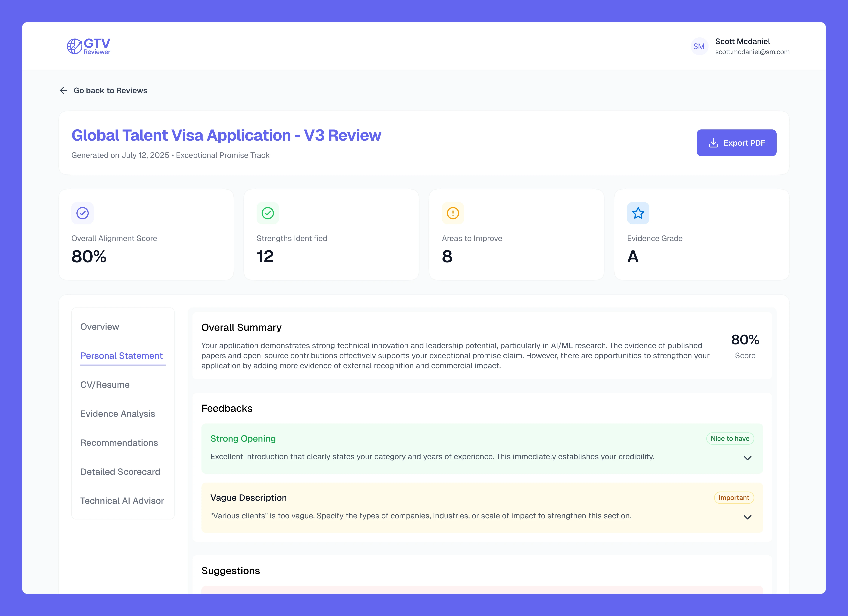The image size is (848, 616).
Task: Click the green Strengths Identified check icon
Action: click(x=268, y=213)
